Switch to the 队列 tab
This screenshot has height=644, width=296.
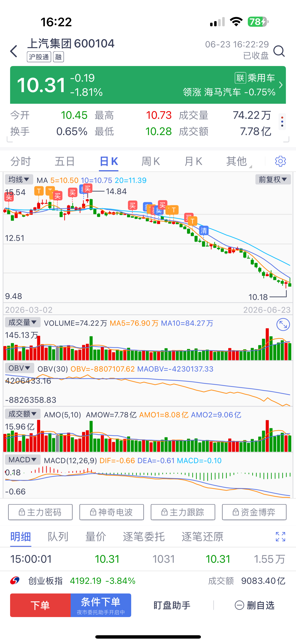coord(58,536)
